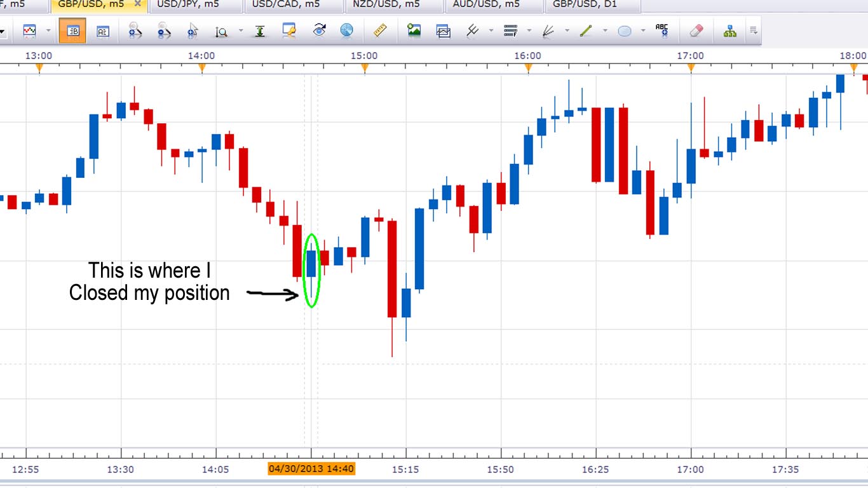Screen dimensions: 868x488
Task: Open the chart type selector icon
Action: point(30,30)
